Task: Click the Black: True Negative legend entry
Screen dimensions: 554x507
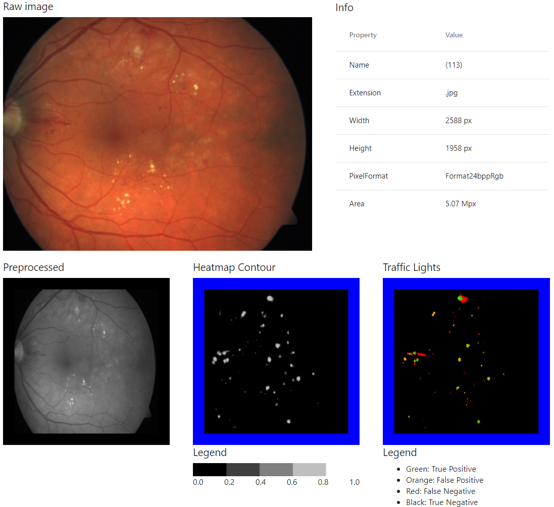Action: pos(442,502)
